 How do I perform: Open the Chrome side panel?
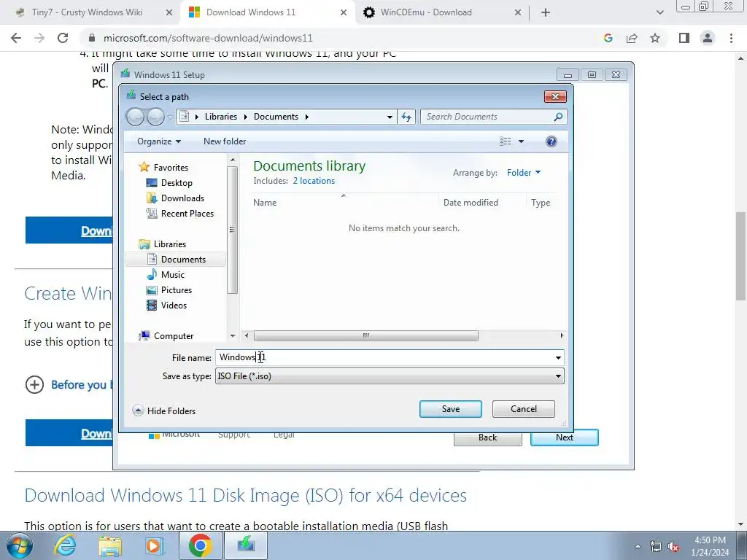tap(684, 38)
